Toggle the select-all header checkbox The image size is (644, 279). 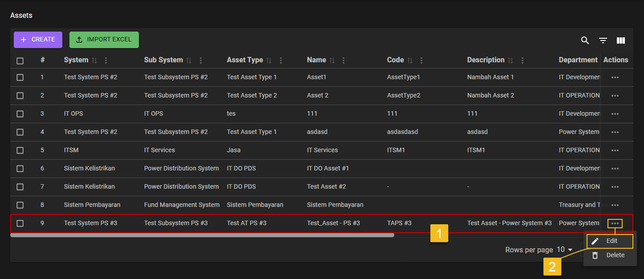click(x=20, y=61)
